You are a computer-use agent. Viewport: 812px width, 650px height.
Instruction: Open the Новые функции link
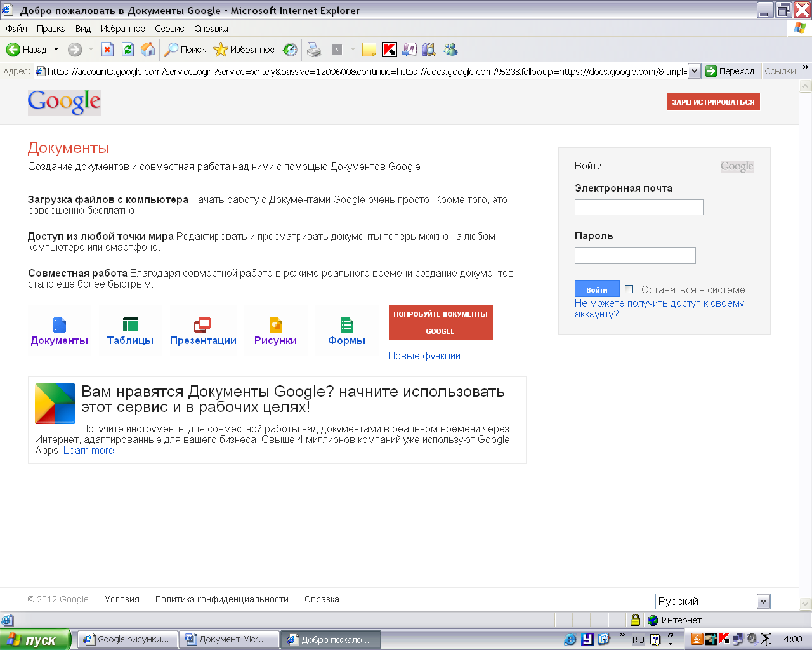coord(424,356)
